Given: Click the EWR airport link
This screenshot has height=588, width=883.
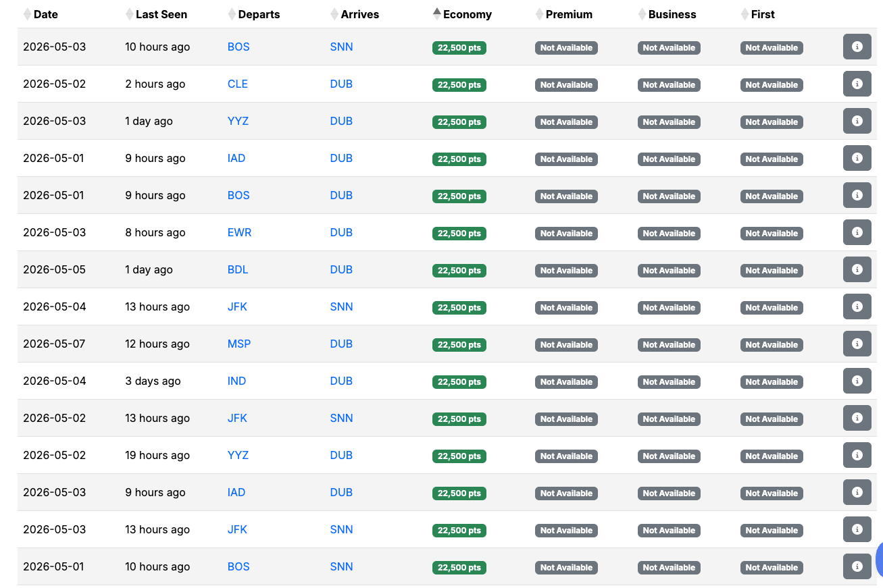Looking at the screenshot, I should [239, 233].
